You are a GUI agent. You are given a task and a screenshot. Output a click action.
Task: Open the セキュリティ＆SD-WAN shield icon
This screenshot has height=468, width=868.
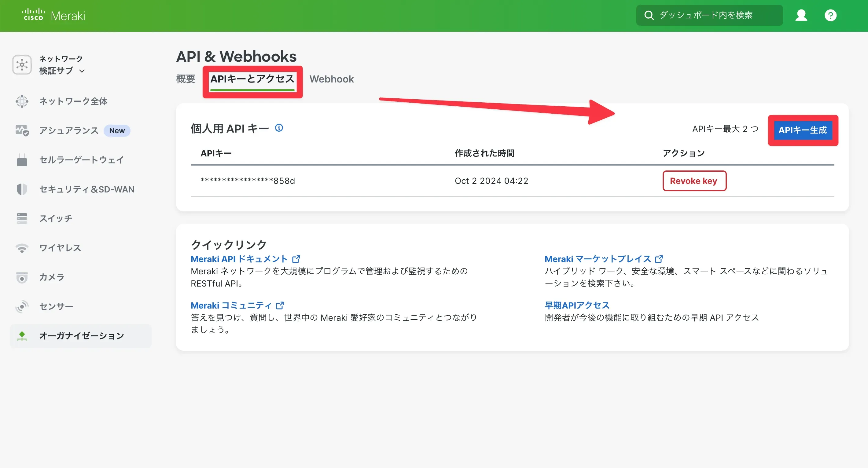click(22, 189)
